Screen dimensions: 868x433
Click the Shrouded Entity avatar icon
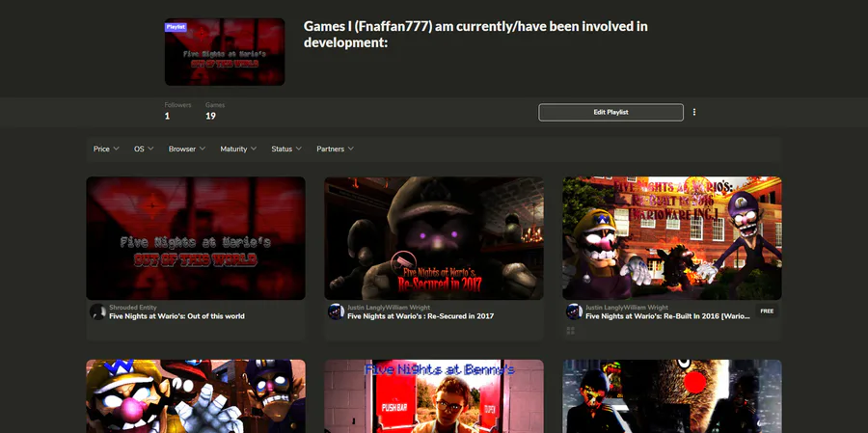98,311
